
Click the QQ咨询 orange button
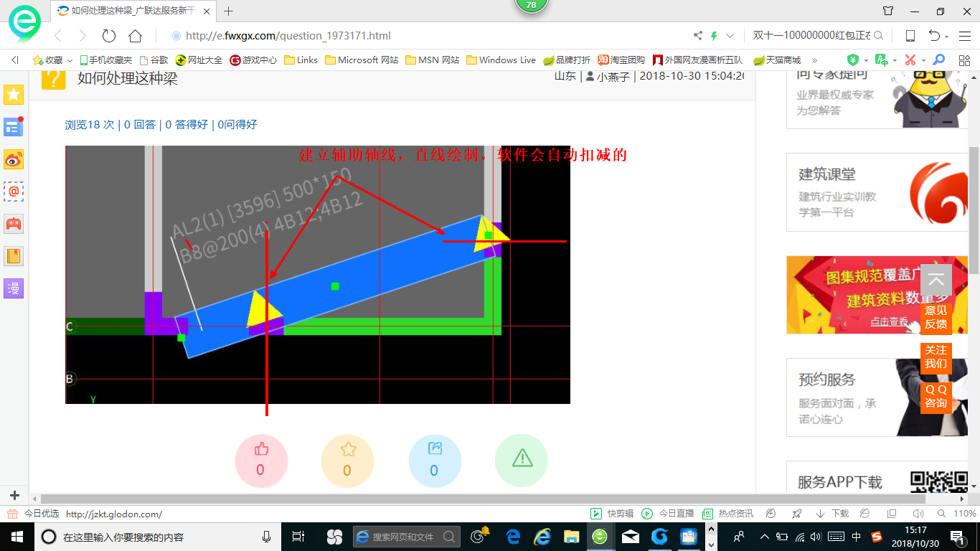(x=936, y=396)
